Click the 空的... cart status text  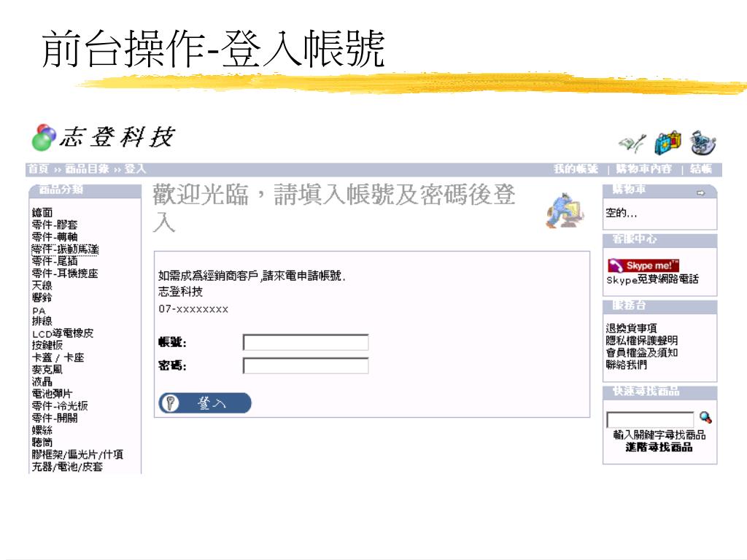point(622,213)
